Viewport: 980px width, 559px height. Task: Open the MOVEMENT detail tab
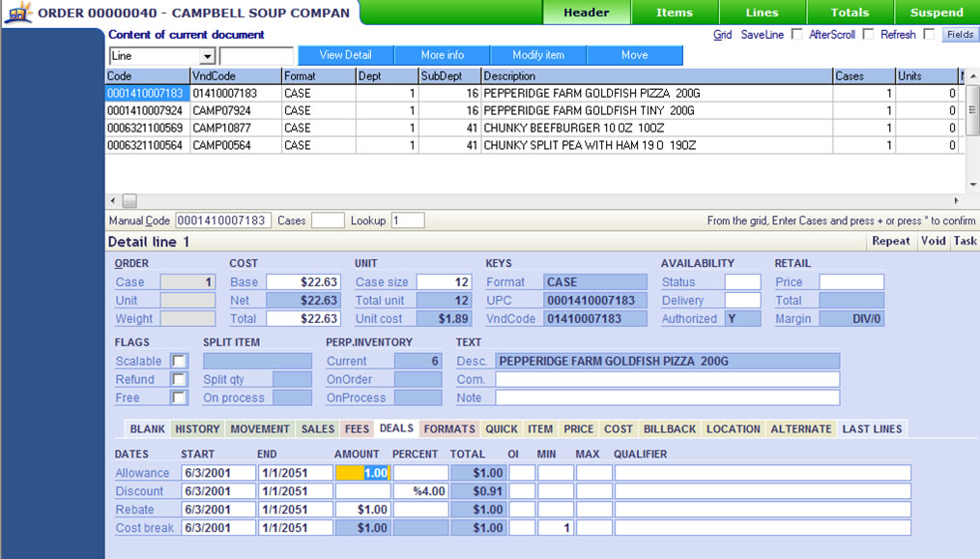tap(260, 429)
